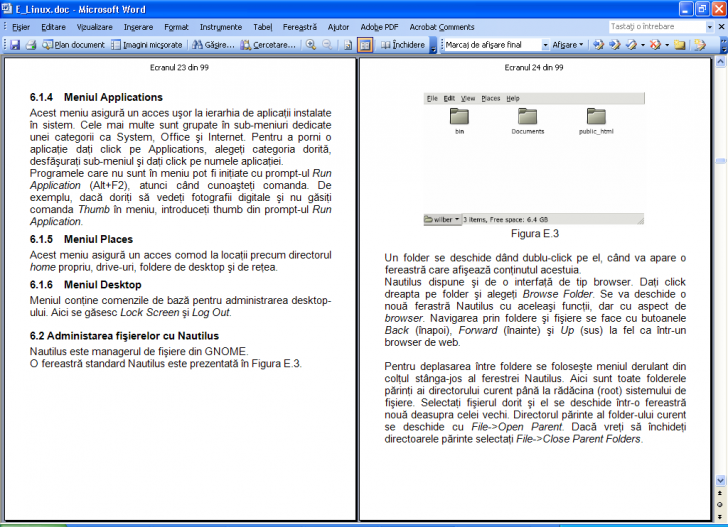Image resolution: width=728 pixels, height=527 pixels.
Task: Click heading 6.2 Administrarea fișierelor cu Nautilus
Action: [x=124, y=336]
